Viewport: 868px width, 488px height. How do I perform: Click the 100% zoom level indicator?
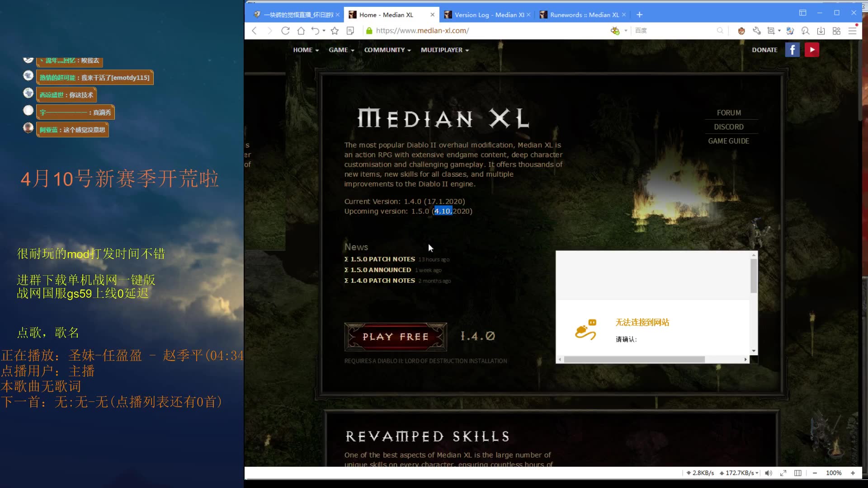point(834,473)
